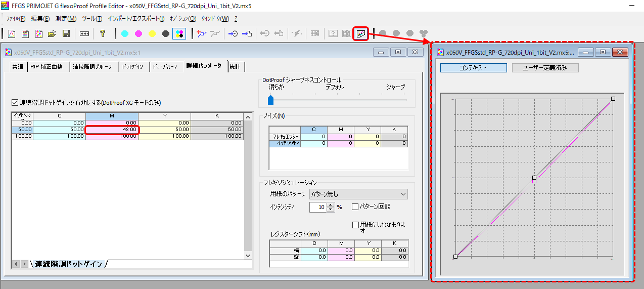The width and height of the screenshot is (644, 289).
Task: Save using the floppy disk icon
Action: tap(66, 34)
